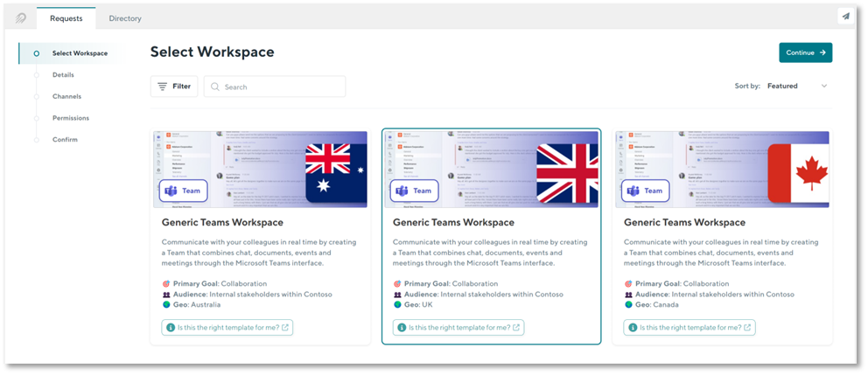The image size is (868, 375).
Task: Click the app logo in top-left corner
Action: point(20,17)
